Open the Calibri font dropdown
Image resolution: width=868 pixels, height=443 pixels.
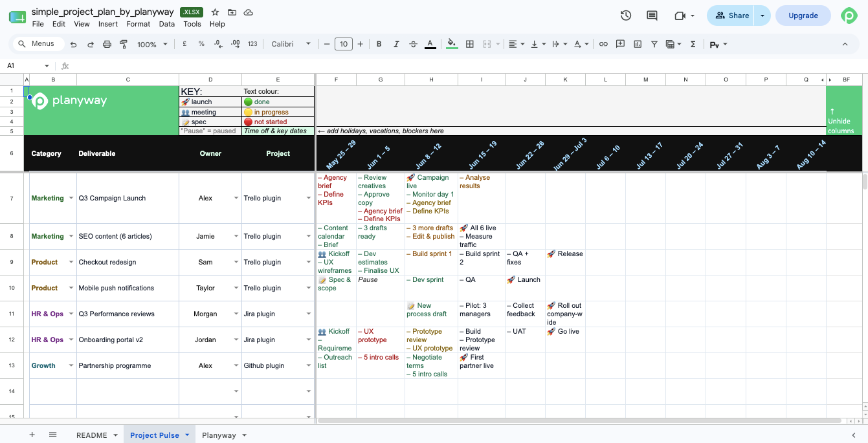pyautogui.click(x=291, y=44)
